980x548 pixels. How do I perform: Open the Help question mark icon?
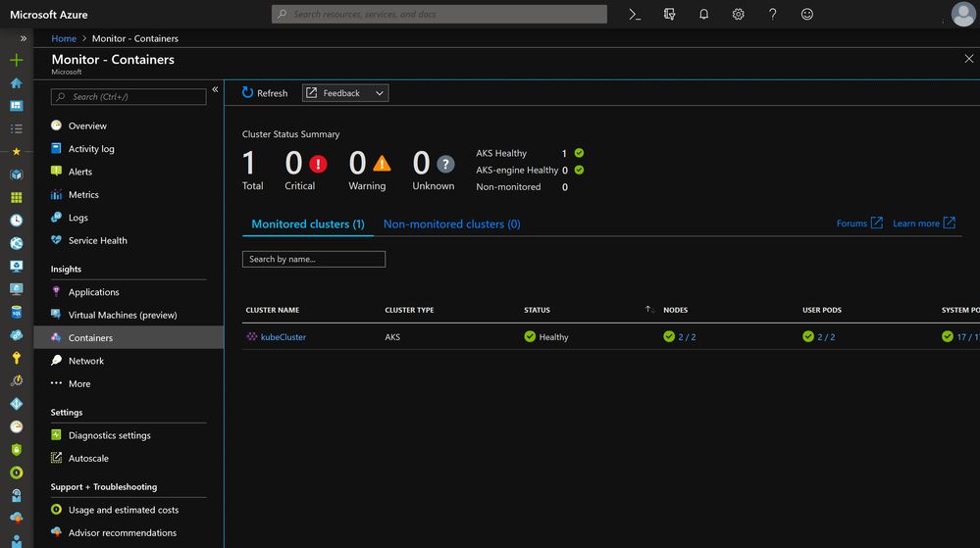[772, 15]
